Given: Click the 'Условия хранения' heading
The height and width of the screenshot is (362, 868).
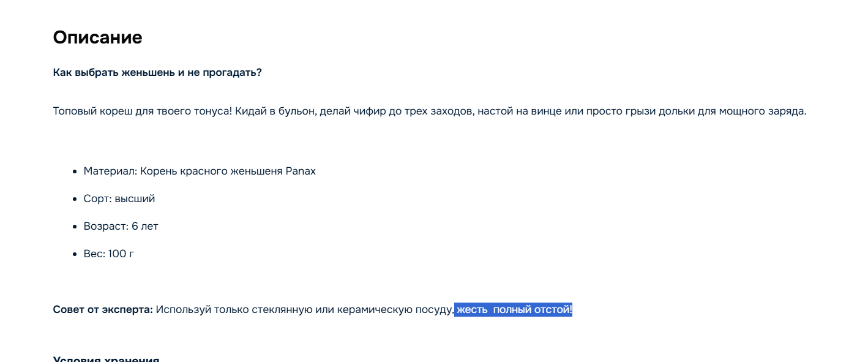Looking at the screenshot, I should (x=107, y=359).
